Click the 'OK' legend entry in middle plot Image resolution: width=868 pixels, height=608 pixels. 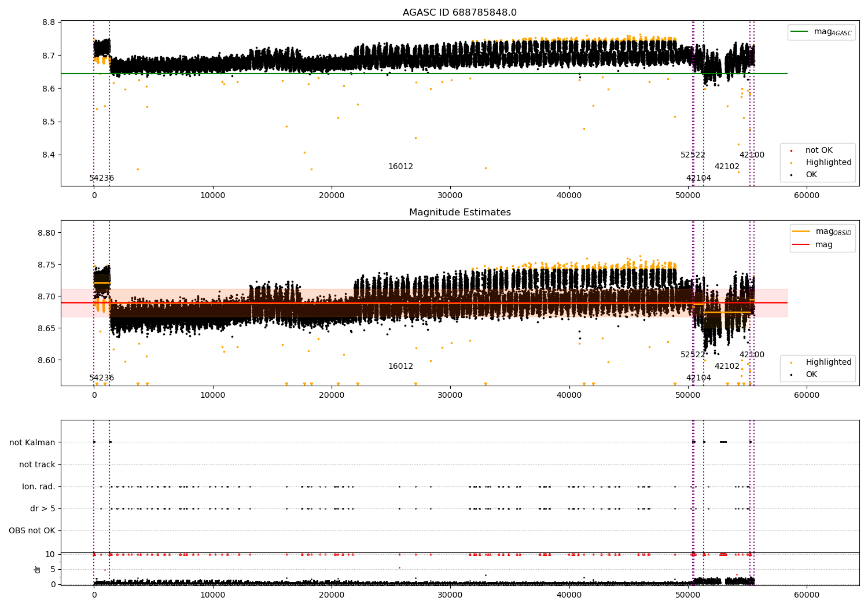pyautogui.click(x=811, y=375)
